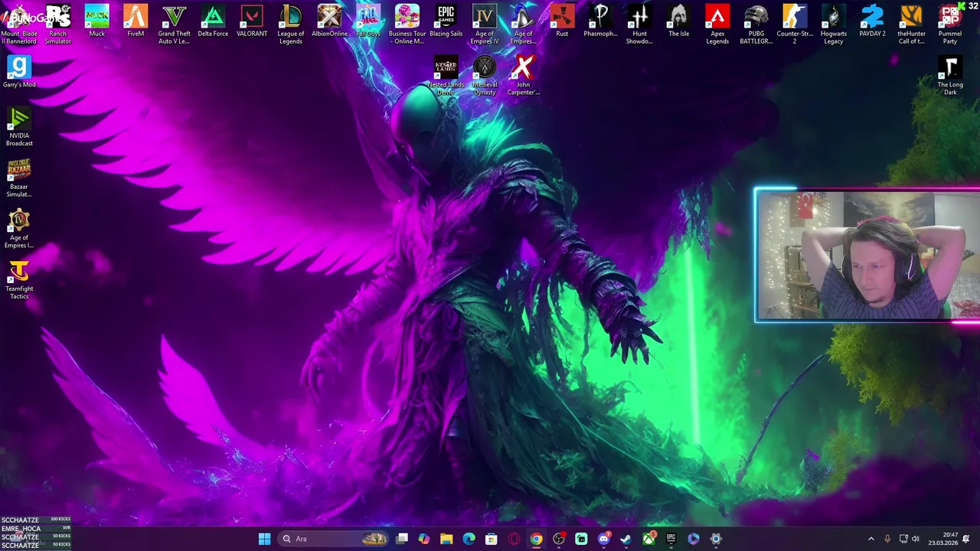980x551 pixels.
Task: Launch John Carpenter's game shortcut
Action: click(x=524, y=76)
